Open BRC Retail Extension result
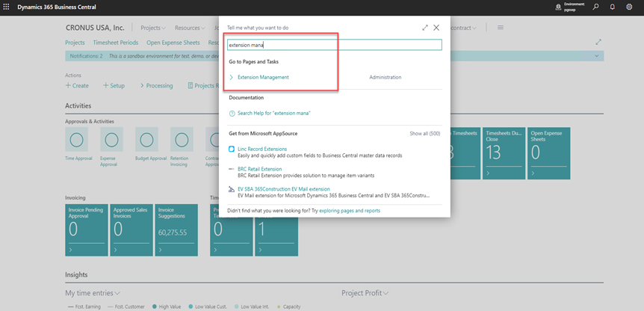Viewport: 644px width, 311px height. click(x=259, y=169)
